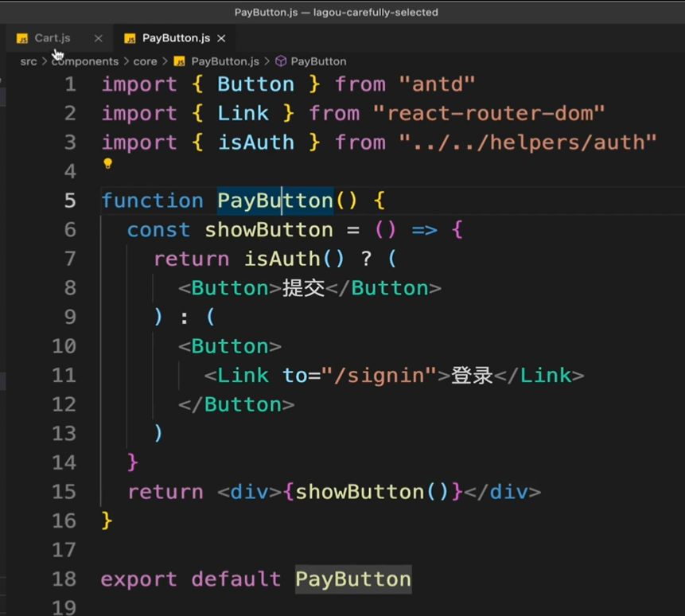Click the export keyword on line 18
This screenshot has height=616, width=685.
139,579
